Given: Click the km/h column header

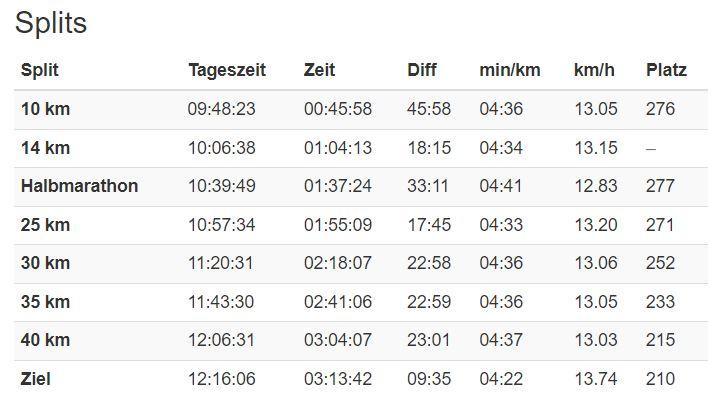Looking at the screenshot, I should pyautogui.click(x=594, y=70).
